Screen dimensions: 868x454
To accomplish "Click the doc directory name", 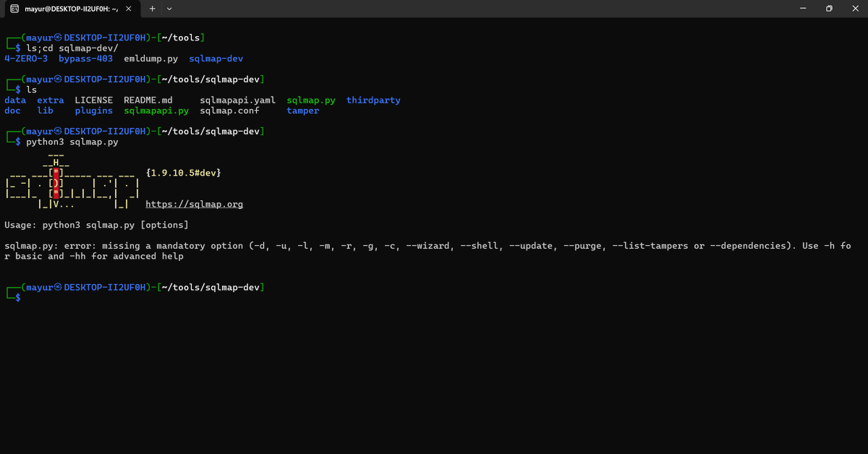I will (12, 111).
